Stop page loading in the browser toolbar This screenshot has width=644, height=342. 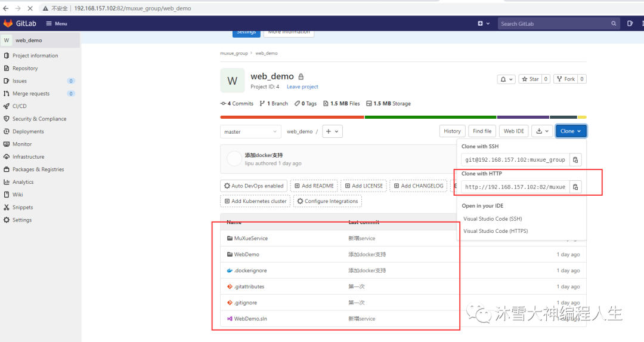click(30, 8)
